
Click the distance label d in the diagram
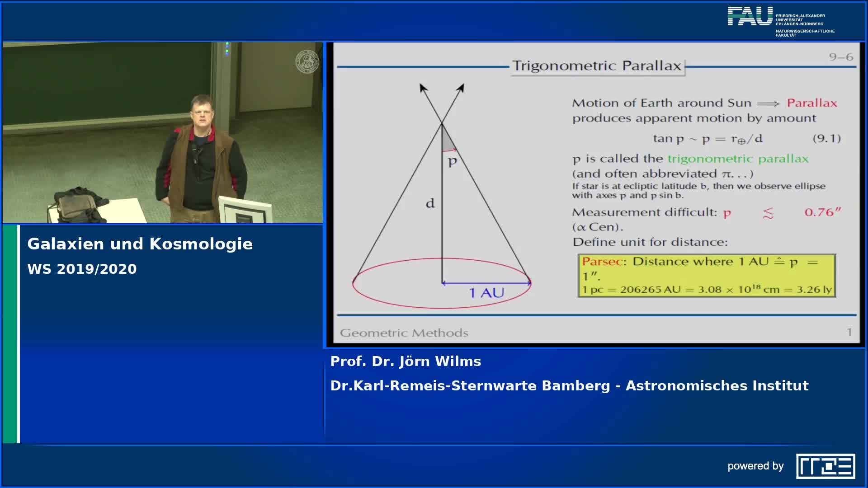coord(430,203)
